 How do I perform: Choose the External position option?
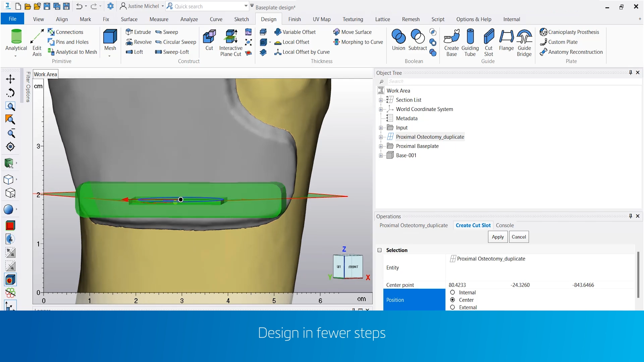452,307
